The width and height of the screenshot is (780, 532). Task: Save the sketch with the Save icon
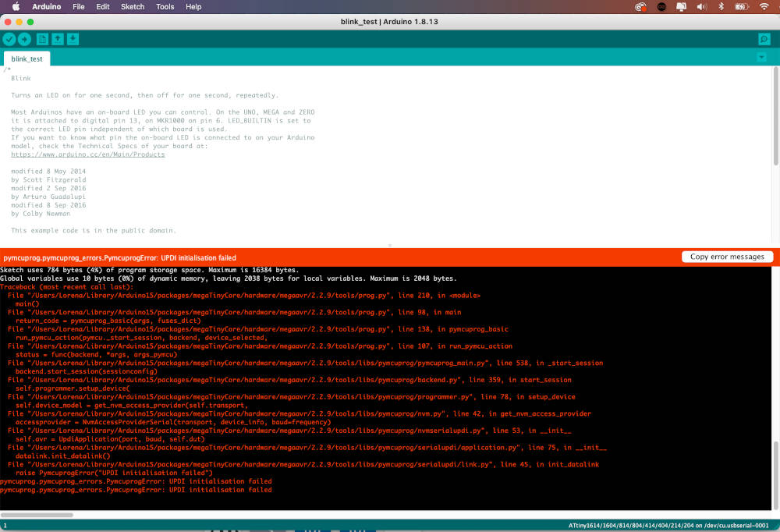click(x=73, y=39)
